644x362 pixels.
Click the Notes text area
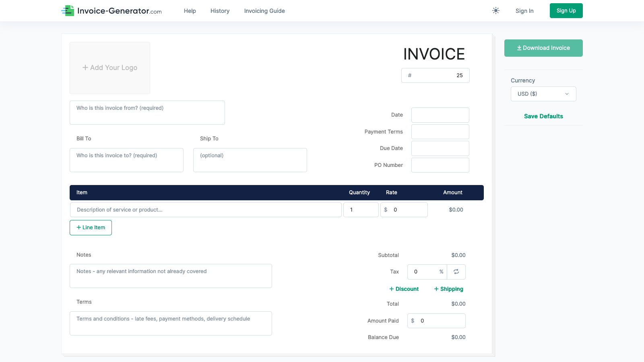170,276
